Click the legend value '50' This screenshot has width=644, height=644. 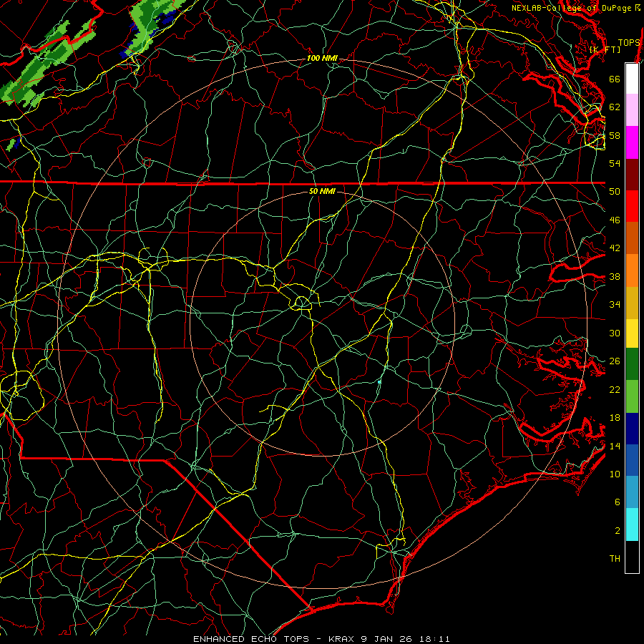(x=615, y=192)
